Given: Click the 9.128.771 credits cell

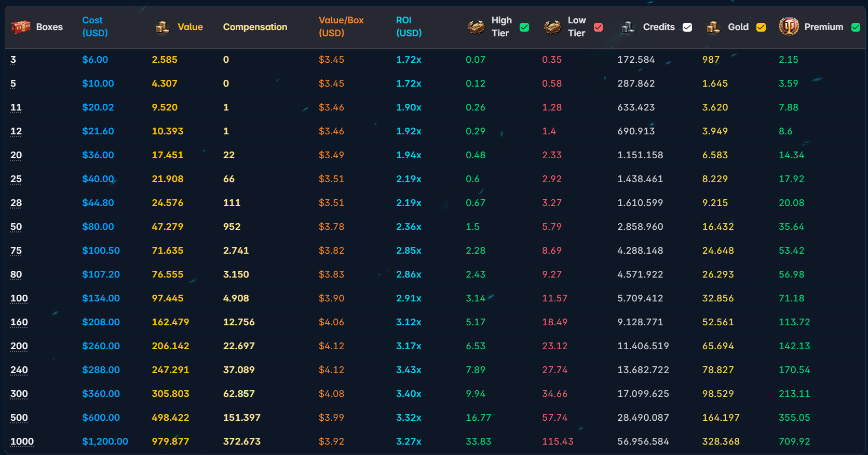Looking at the screenshot, I should click(x=640, y=322).
